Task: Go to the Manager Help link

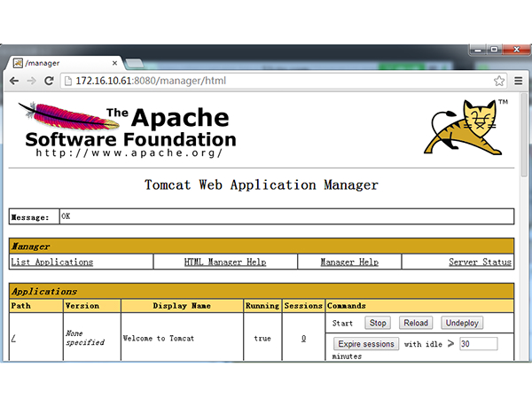Action: point(348,262)
